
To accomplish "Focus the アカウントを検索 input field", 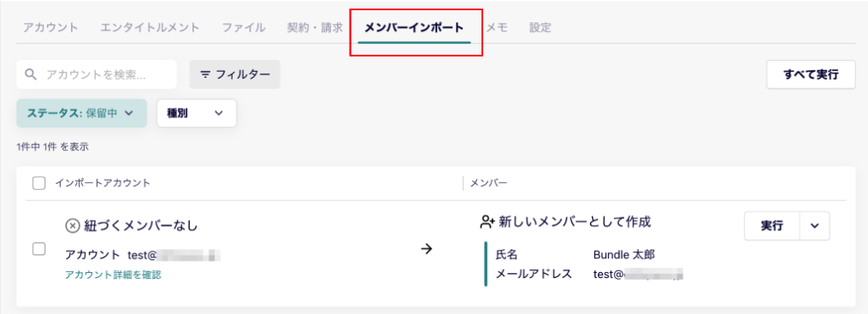I will click(97, 74).
